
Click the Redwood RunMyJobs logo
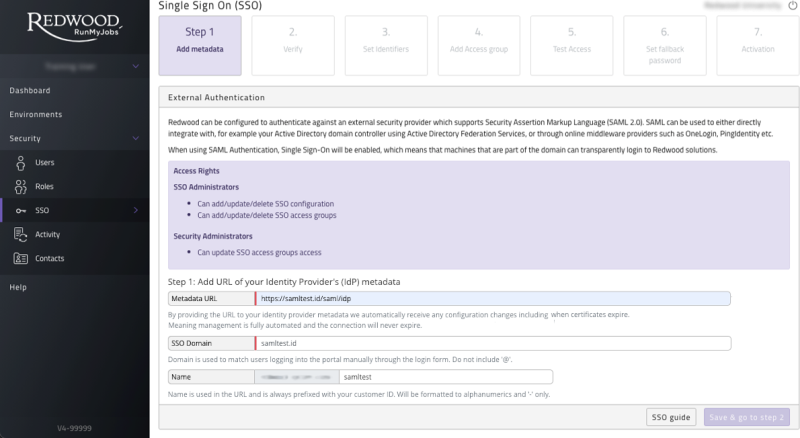click(74, 27)
